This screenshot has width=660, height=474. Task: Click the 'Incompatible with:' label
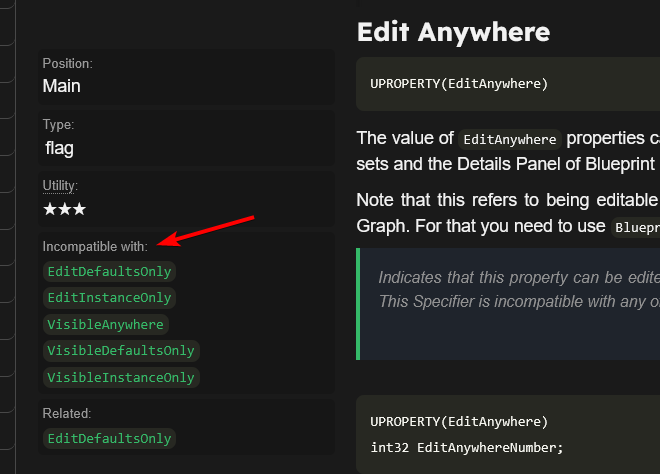(95, 246)
